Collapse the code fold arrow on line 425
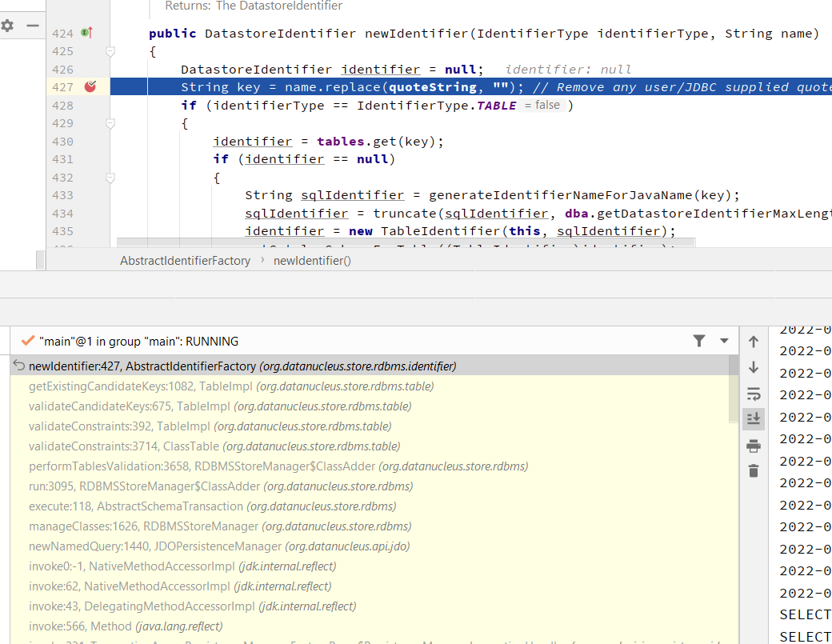The height and width of the screenshot is (644, 832). (110, 50)
